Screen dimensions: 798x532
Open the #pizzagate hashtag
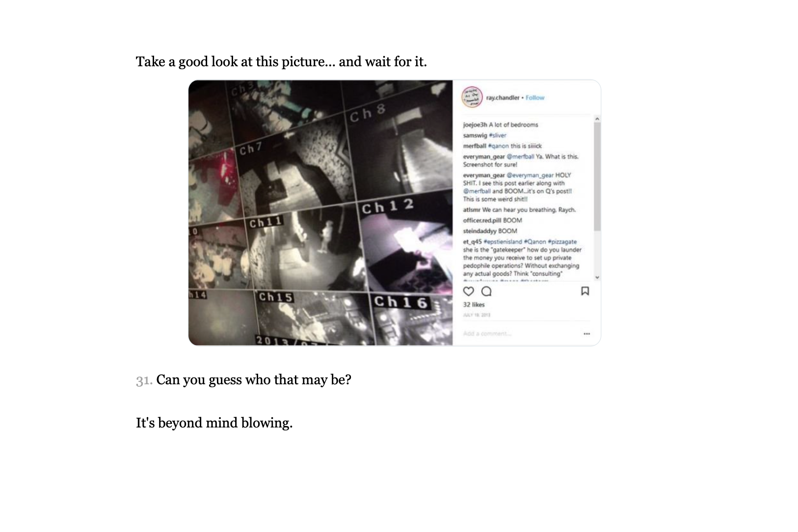562,242
